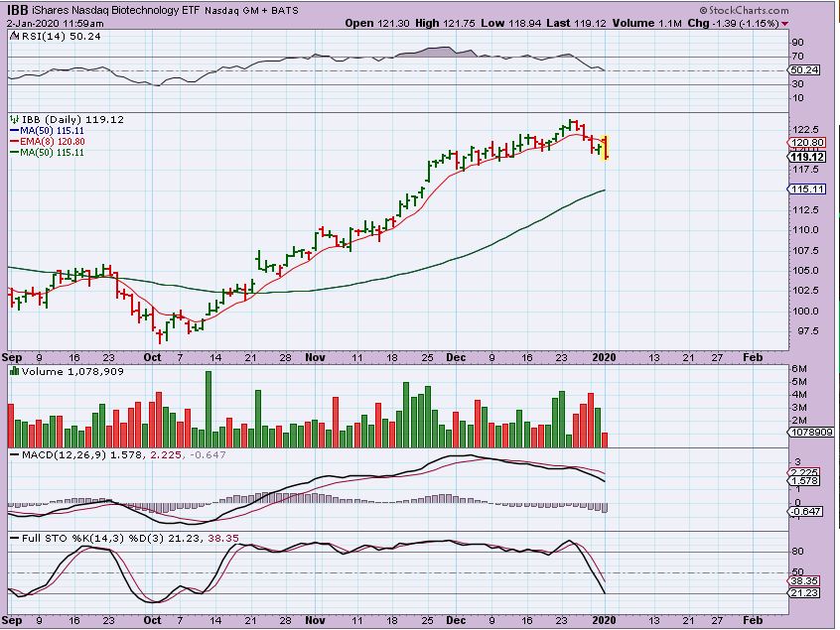Click the red down triangle beside Chg
840x630 pixels.
784,24
